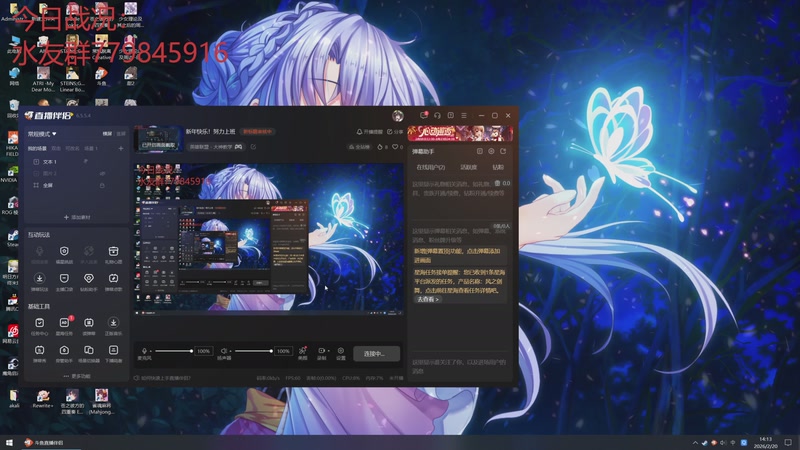Mute the speaker 扬声器 icon

[x=223, y=351]
